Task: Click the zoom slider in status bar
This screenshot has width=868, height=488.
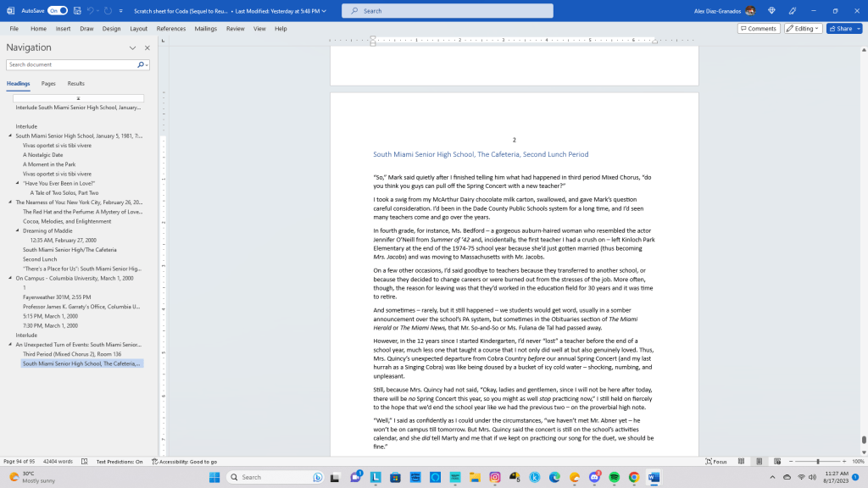Action: pyautogui.click(x=817, y=462)
